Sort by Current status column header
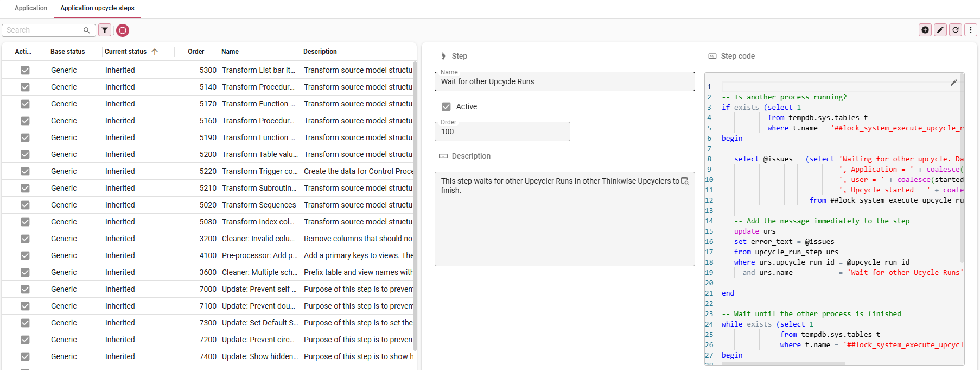980x370 pixels. 126,52
